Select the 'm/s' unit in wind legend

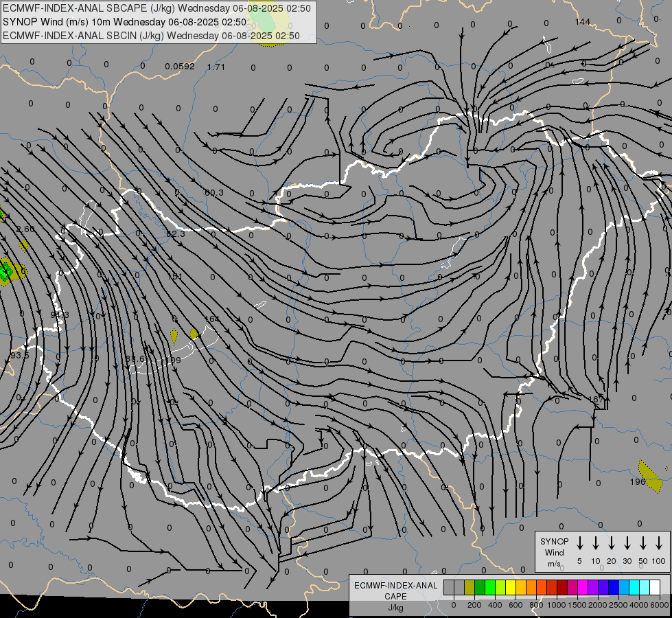[554, 564]
